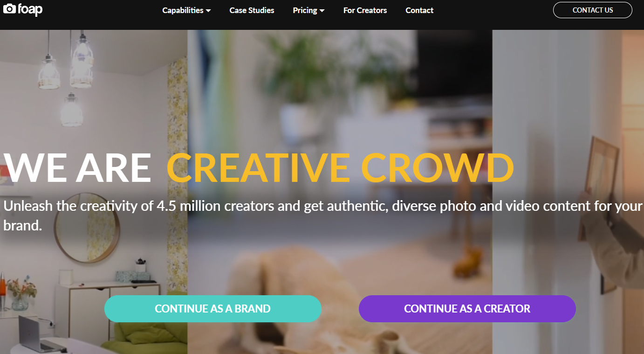
Task: Click the hanging pendant lamps in background
Action: (68, 79)
